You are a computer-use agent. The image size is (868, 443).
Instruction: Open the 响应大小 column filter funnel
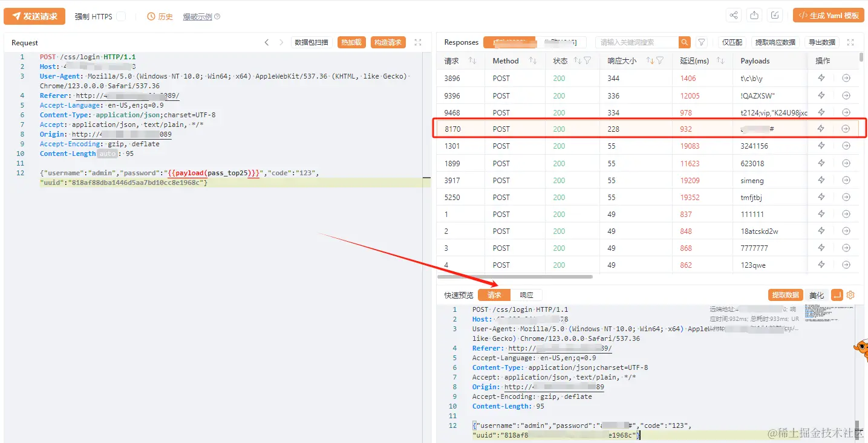coord(660,60)
